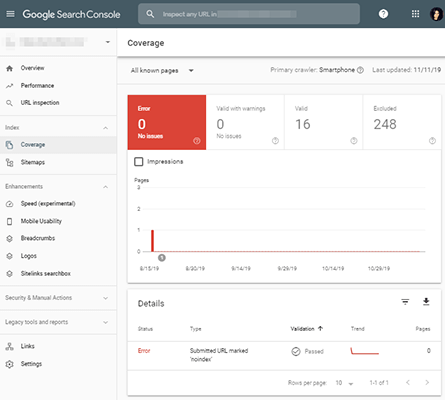Open the hamburger main menu
Viewport: 445px width, 400px height.
10,14
